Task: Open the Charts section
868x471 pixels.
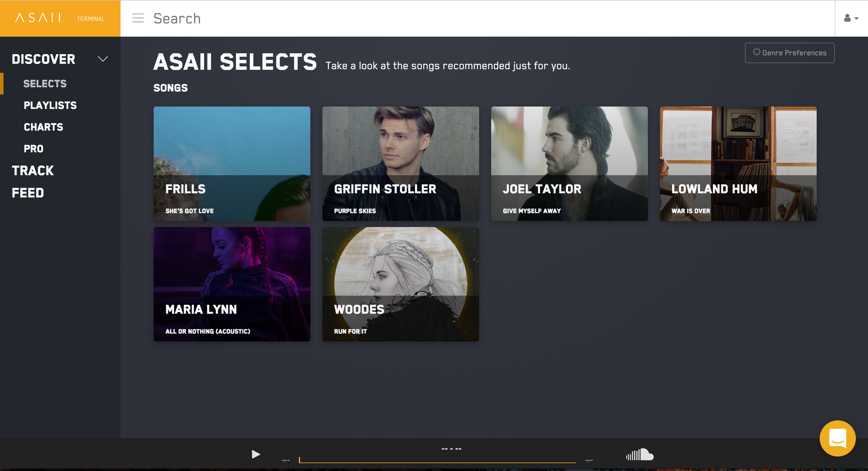Action: (x=43, y=127)
